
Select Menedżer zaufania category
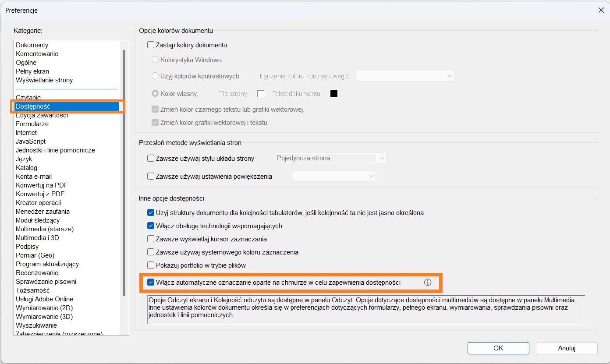tap(43, 212)
